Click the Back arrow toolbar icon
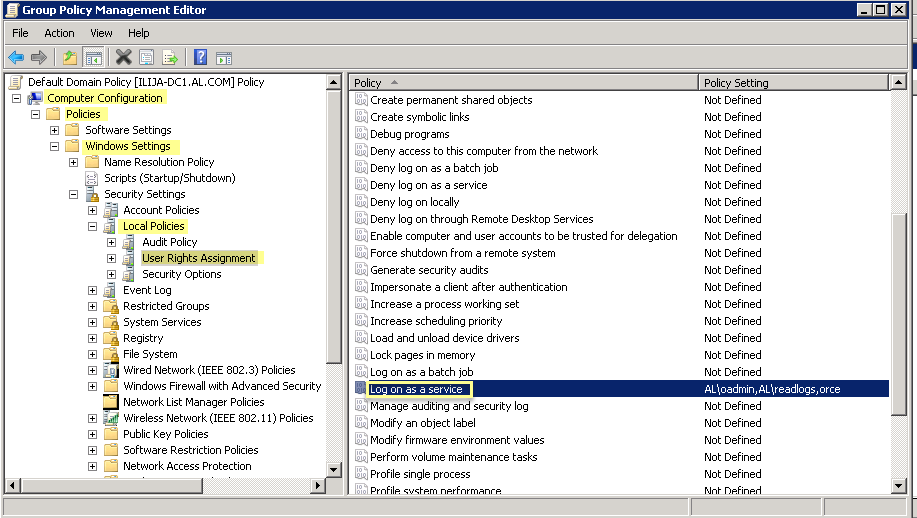 pos(16,57)
